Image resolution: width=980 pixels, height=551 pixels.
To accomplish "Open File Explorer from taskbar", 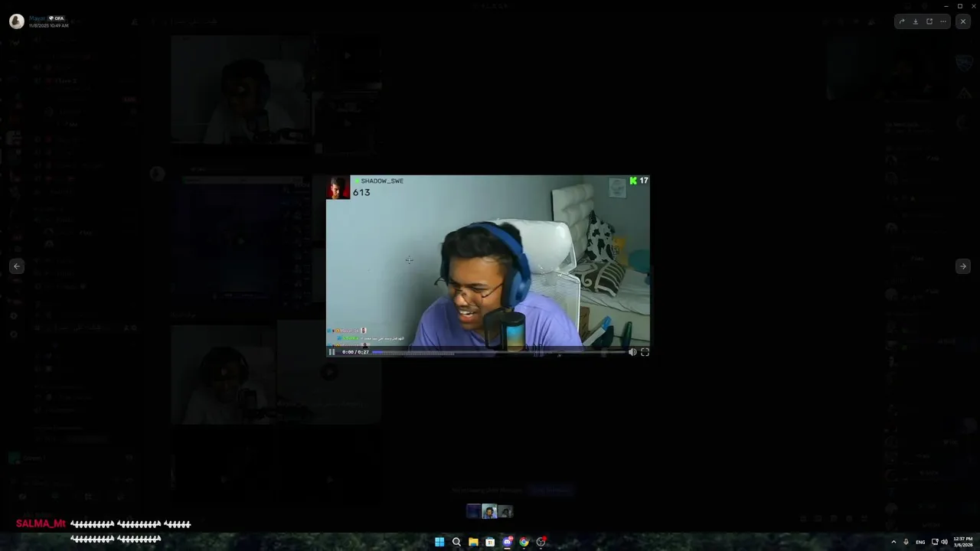I will tap(473, 542).
